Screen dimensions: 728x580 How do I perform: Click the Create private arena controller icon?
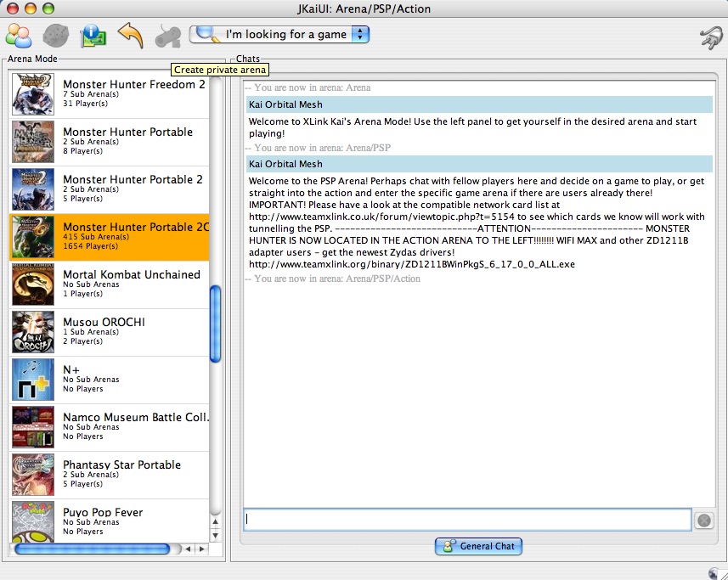(167, 36)
